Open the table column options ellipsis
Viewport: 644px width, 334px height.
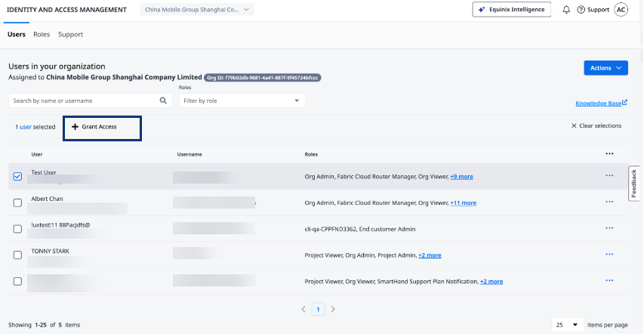point(609,154)
